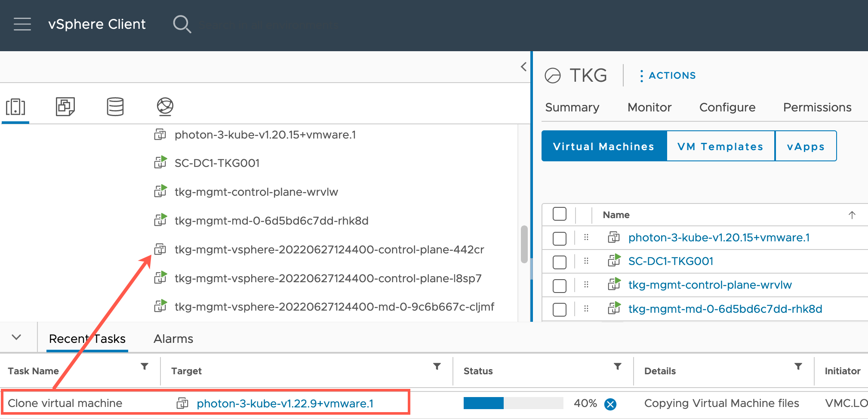
Task: Open the Target column filter
Action: (x=437, y=367)
